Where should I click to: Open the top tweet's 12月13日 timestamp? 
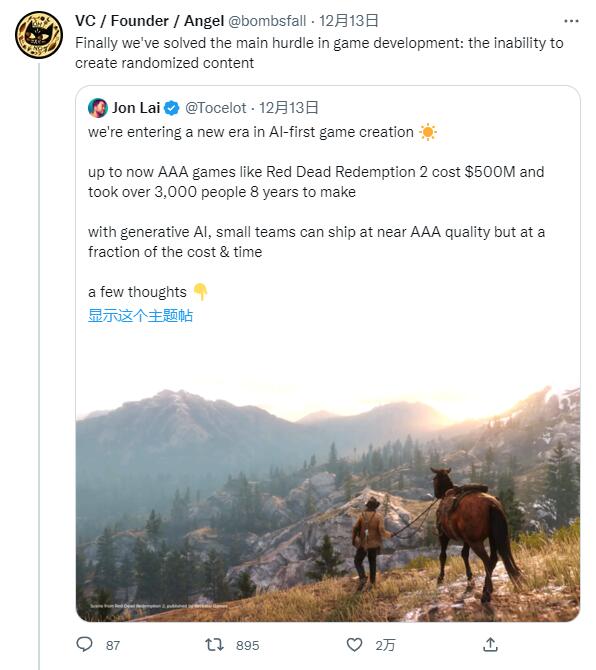coord(349,21)
